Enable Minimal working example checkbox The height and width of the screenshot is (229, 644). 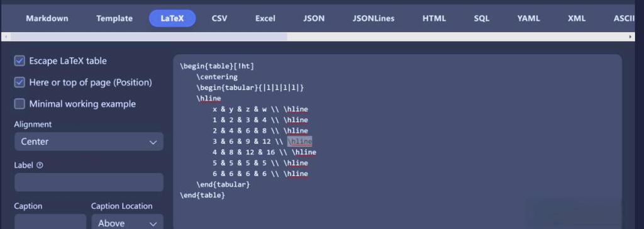tap(19, 104)
